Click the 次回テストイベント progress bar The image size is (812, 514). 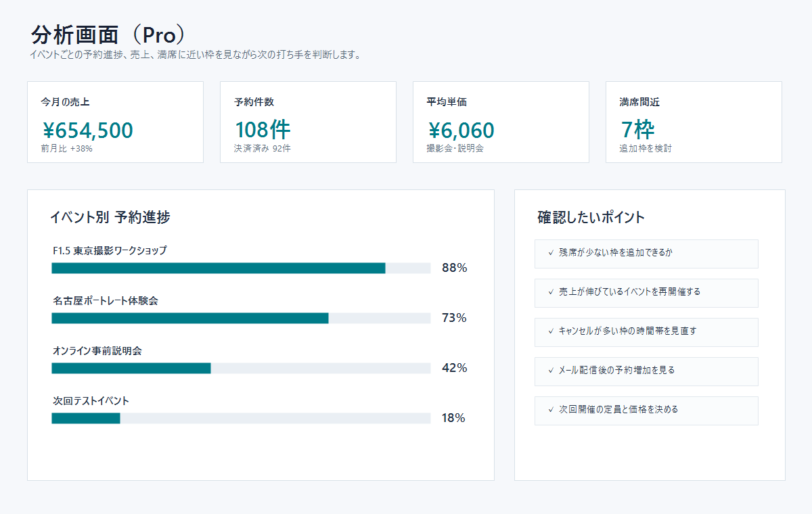241,419
